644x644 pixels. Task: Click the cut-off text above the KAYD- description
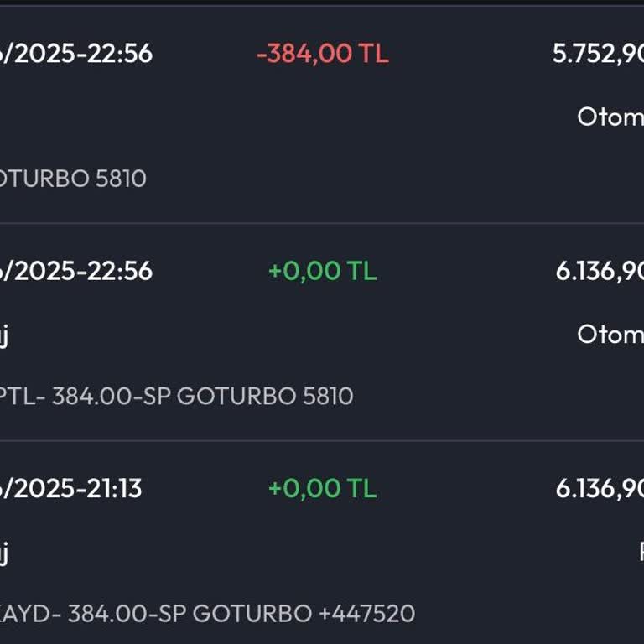pos(3,553)
